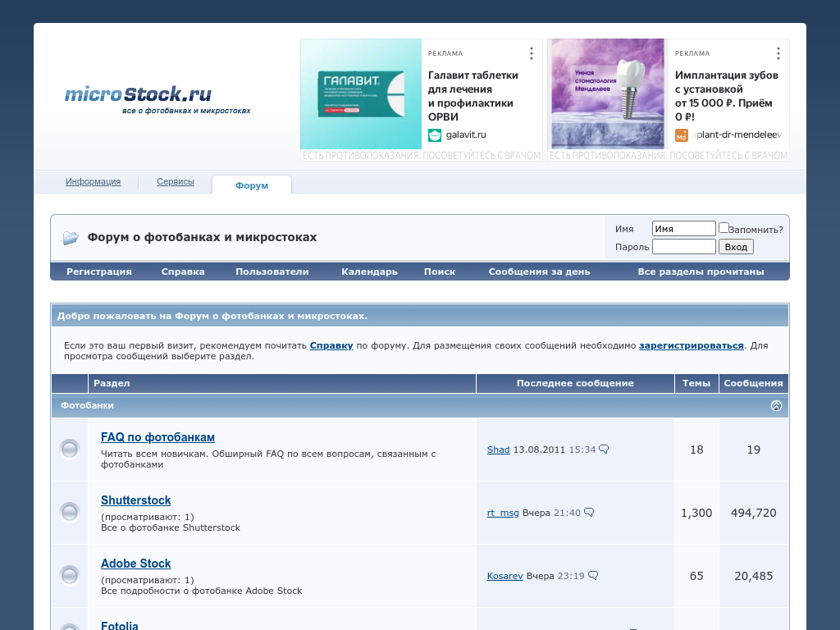Image resolution: width=840 pixels, height=630 pixels.
Task: Switch to the Информация tab
Action: click(94, 182)
